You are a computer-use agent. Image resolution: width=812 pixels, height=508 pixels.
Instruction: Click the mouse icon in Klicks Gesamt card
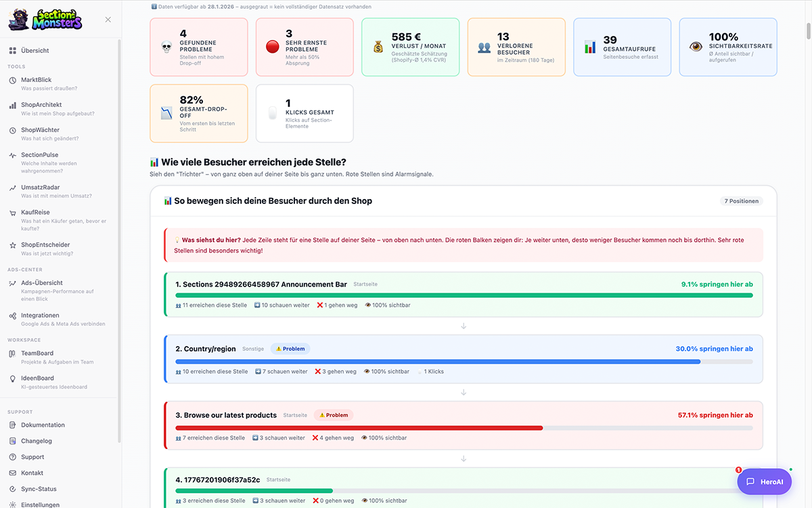(272, 113)
